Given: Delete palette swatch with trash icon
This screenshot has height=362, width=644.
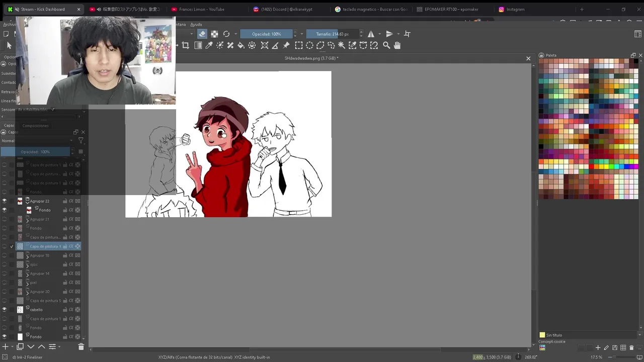Looking at the screenshot, I should click(632, 347).
